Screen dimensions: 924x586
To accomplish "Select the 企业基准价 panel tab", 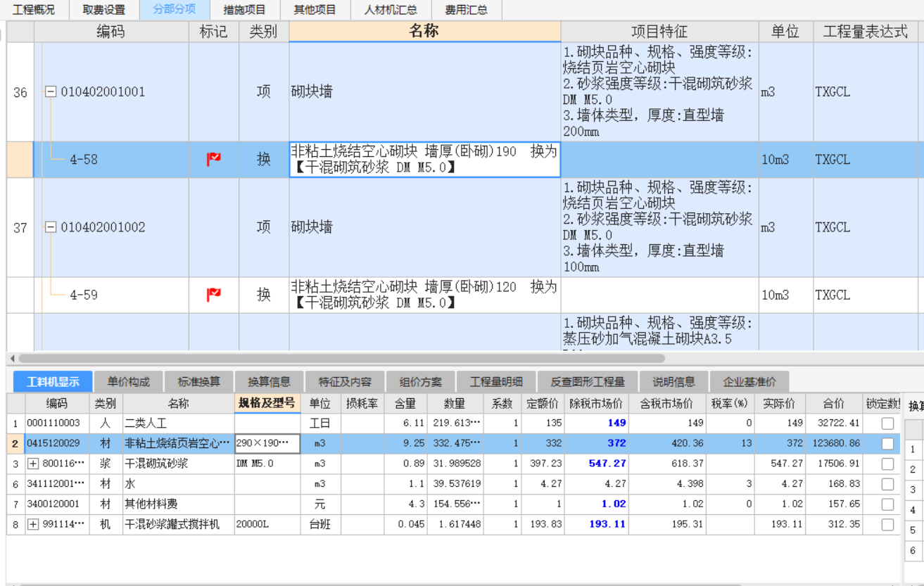I will pyautogui.click(x=749, y=382).
